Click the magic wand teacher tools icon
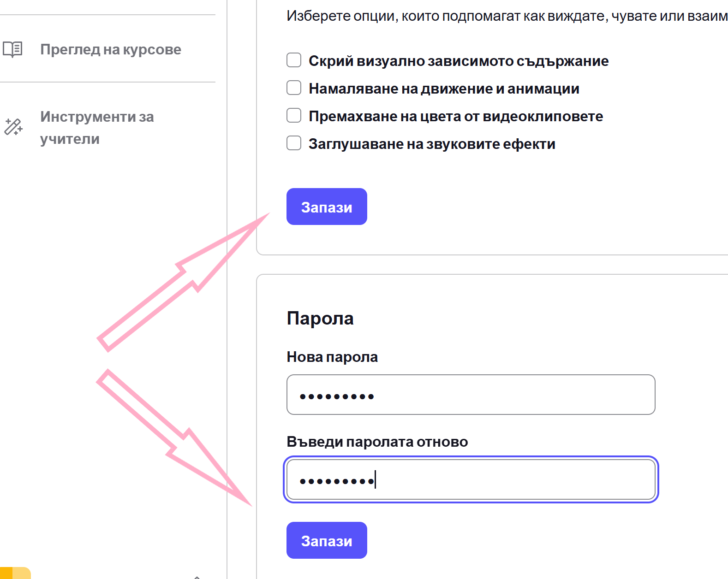 13,127
